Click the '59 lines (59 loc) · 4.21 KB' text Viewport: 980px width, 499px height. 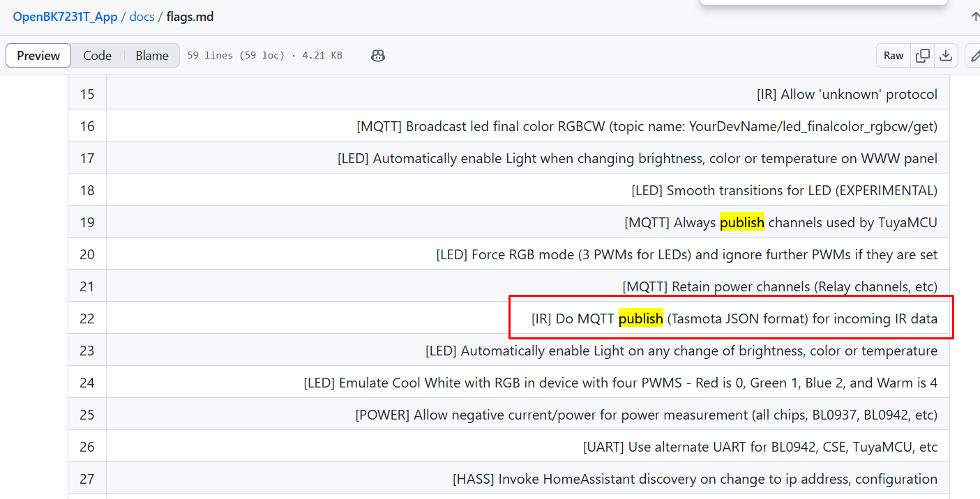[264, 56]
